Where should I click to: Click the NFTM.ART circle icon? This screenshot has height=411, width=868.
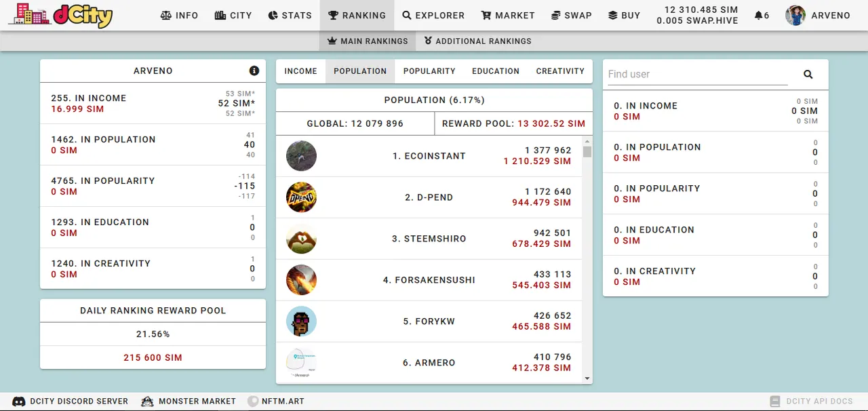tap(253, 402)
